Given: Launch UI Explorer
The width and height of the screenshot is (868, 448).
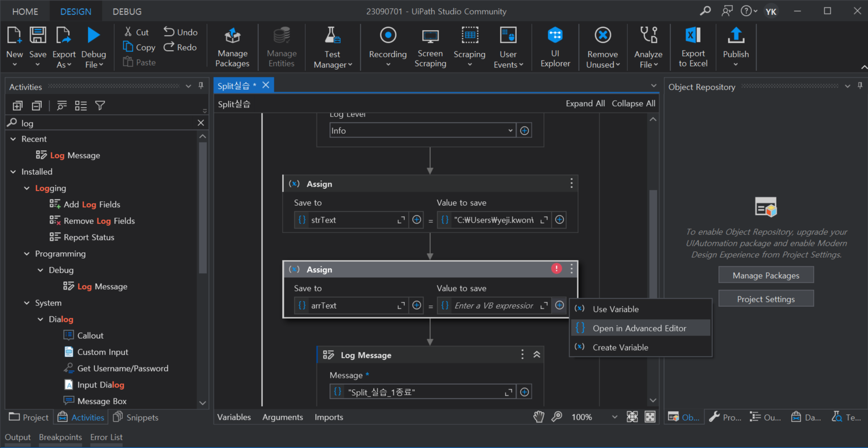Looking at the screenshot, I should (x=555, y=46).
